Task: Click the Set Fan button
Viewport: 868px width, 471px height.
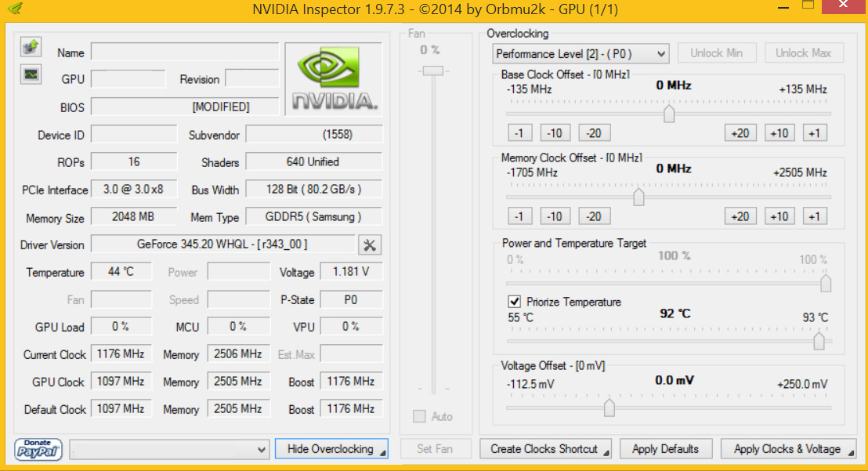Action: 435,449
